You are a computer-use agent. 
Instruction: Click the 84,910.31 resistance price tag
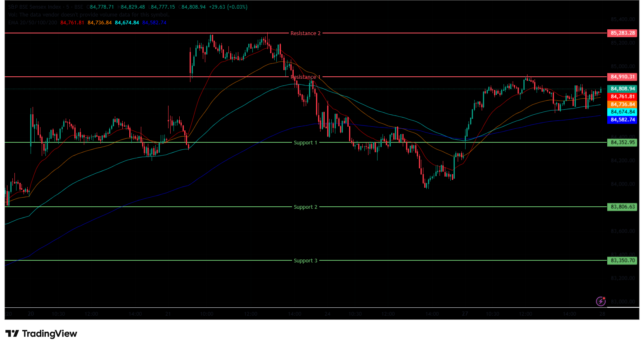pyautogui.click(x=622, y=77)
